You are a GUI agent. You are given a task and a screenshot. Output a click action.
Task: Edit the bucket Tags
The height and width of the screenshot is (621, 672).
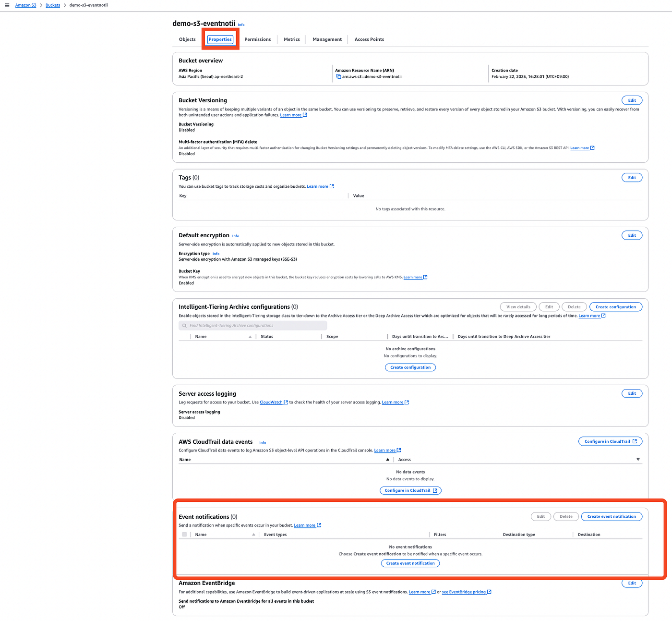[632, 178]
